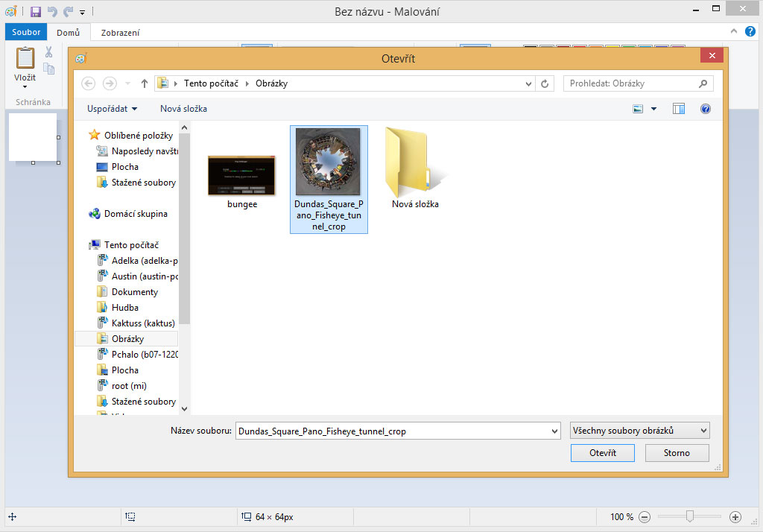Click the Save icon in Paint title bar

[36, 12]
